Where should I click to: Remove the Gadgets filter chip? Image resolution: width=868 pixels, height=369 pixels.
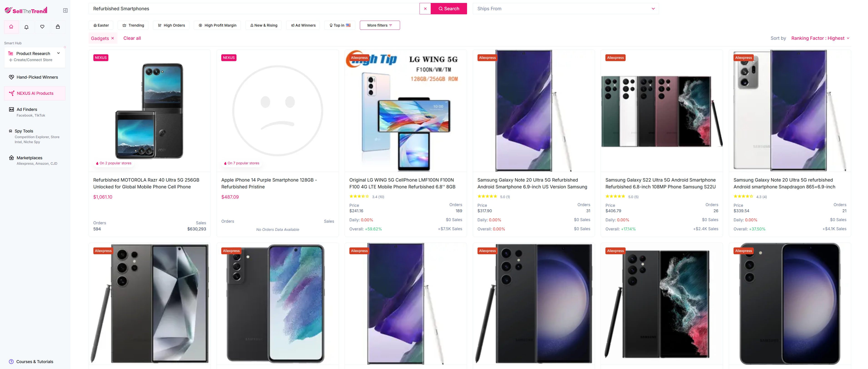pos(112,38)
